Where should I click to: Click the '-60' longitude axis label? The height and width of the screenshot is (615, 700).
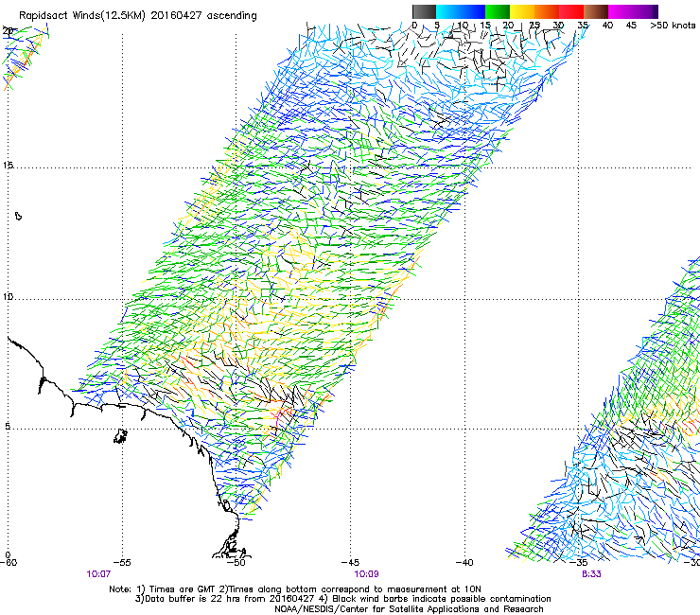[9, 562]
